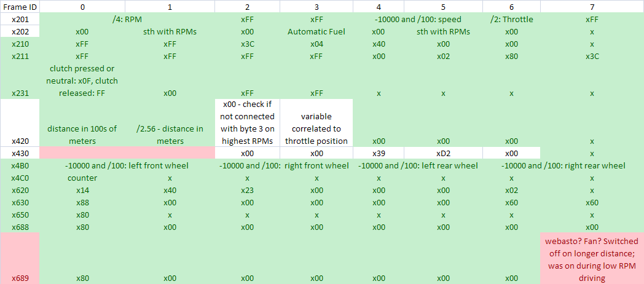The height and width of the screenshot is (284, 644).
Task: Click the '/2.56 - distance in meters' cell
Action: coord(170,135)
